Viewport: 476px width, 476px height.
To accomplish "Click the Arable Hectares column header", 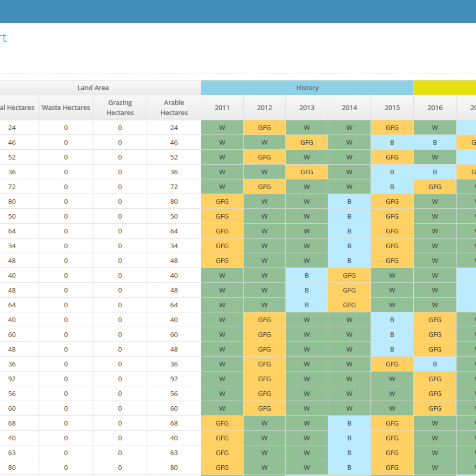I will point(174,107).
